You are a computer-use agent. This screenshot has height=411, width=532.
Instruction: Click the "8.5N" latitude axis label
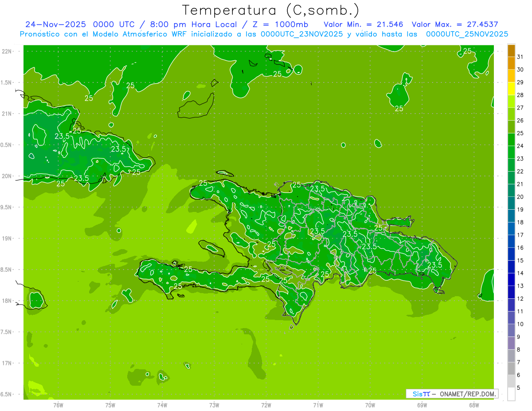click(7, 270)
